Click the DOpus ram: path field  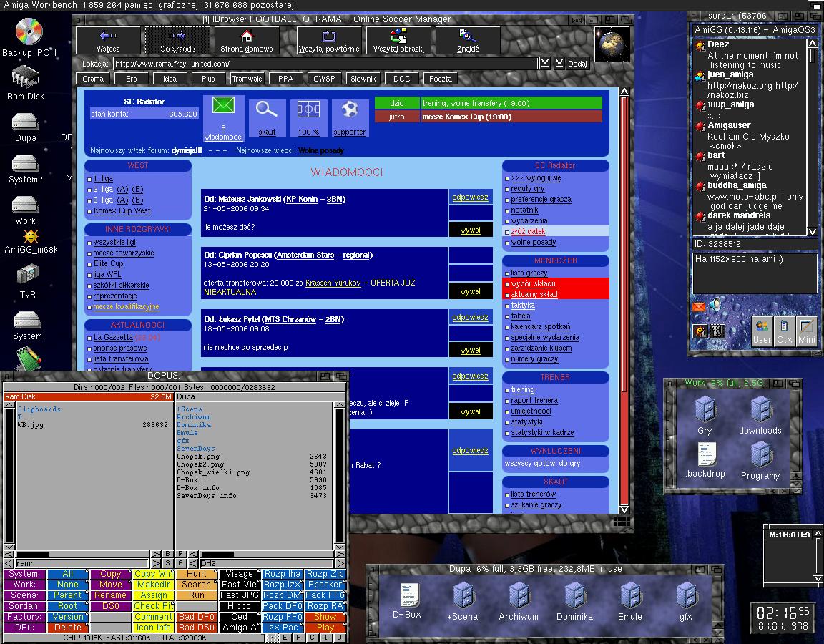coord(82,564)
